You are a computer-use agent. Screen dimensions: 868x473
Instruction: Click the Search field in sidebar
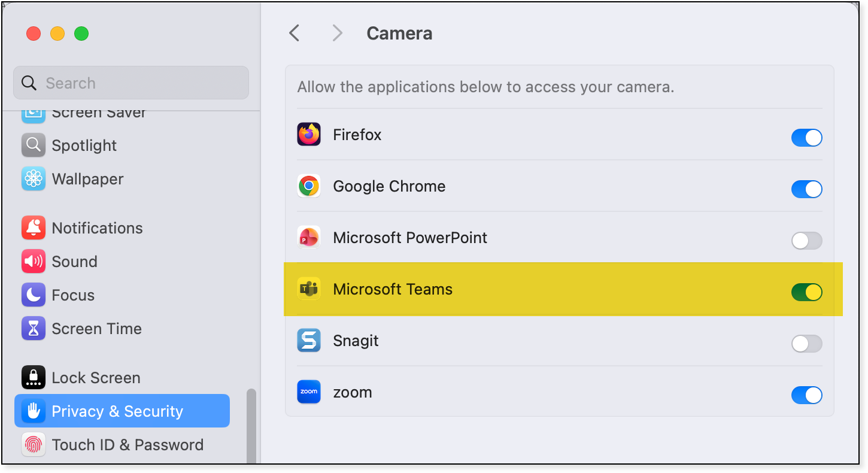(131, 83)
